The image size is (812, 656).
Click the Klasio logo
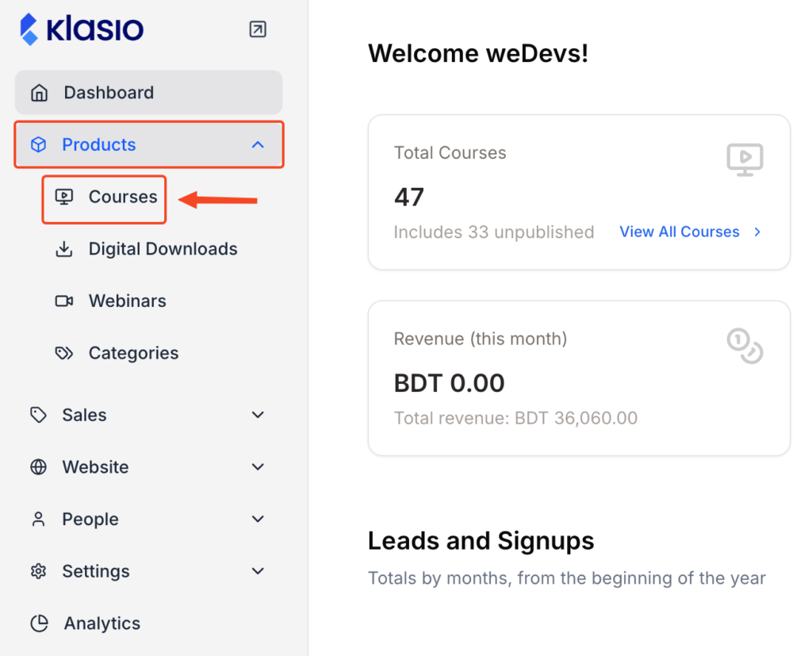pos(82,29)
